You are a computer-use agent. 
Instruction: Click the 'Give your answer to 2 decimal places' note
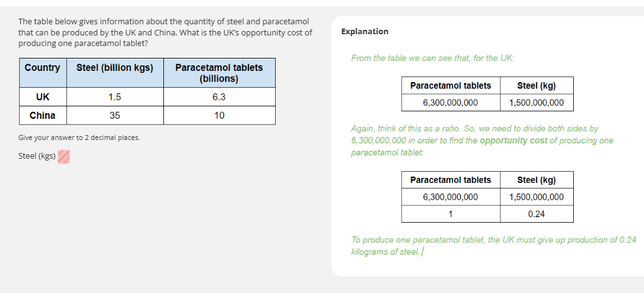click(x=79, y=137)
